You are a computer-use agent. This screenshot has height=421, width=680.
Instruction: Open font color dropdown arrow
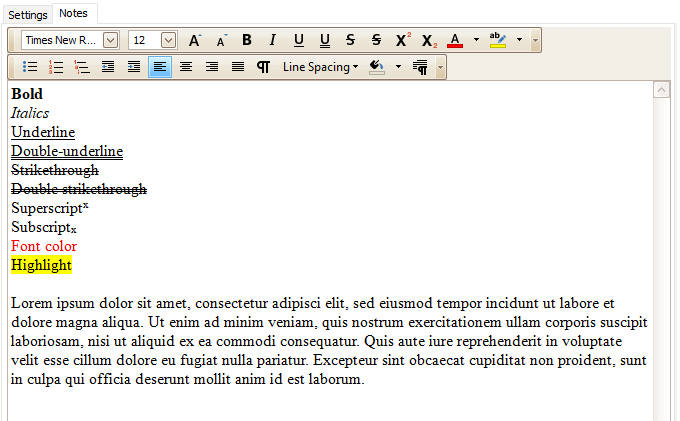pyautogui.click(x=476, y=40)
